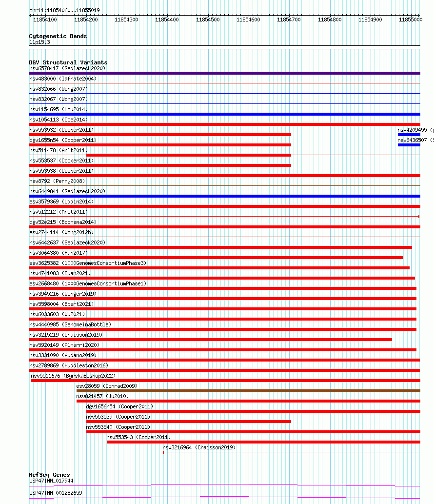The height and width of the screenshot is (504, 434).
Task: Open gene transcript USP47|NM_017944
Action: (51, 481)
